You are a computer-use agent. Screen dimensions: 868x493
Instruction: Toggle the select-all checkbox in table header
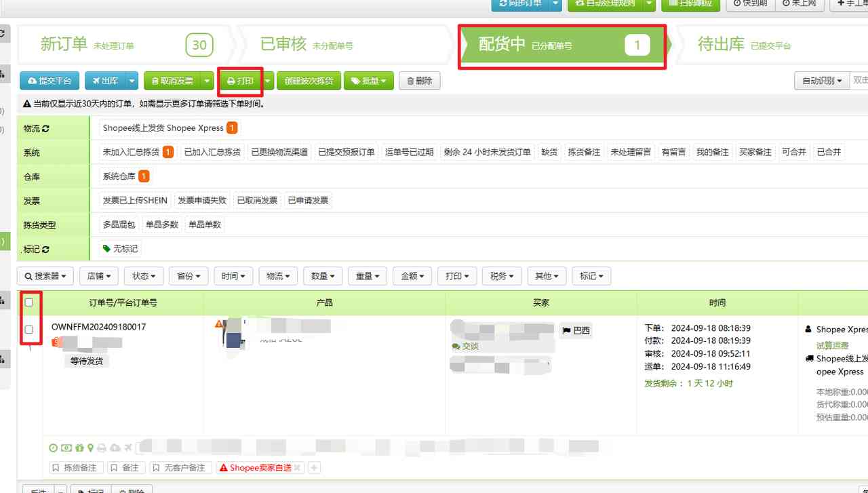[x=29, y=302]
